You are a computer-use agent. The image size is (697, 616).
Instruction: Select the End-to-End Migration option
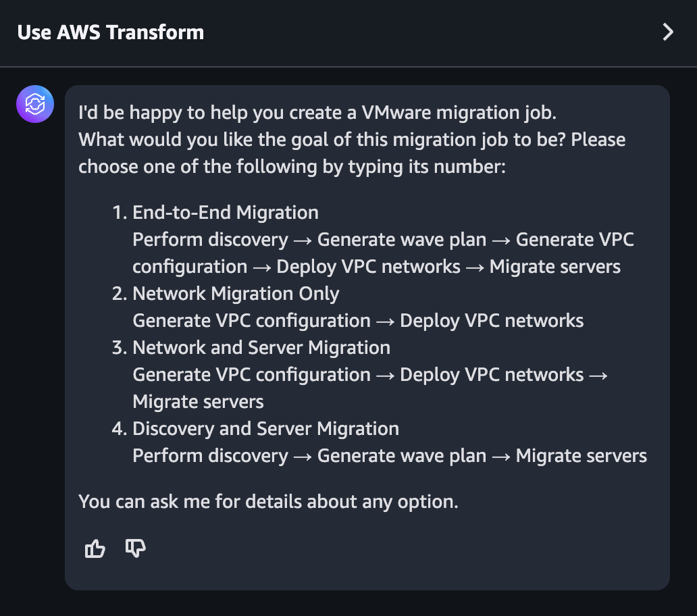226,212
